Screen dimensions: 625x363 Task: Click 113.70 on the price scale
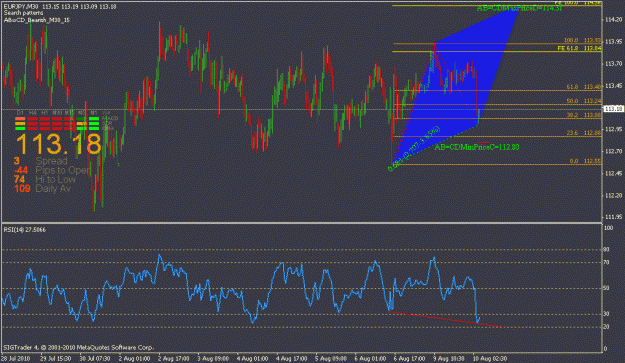[613, 63]
